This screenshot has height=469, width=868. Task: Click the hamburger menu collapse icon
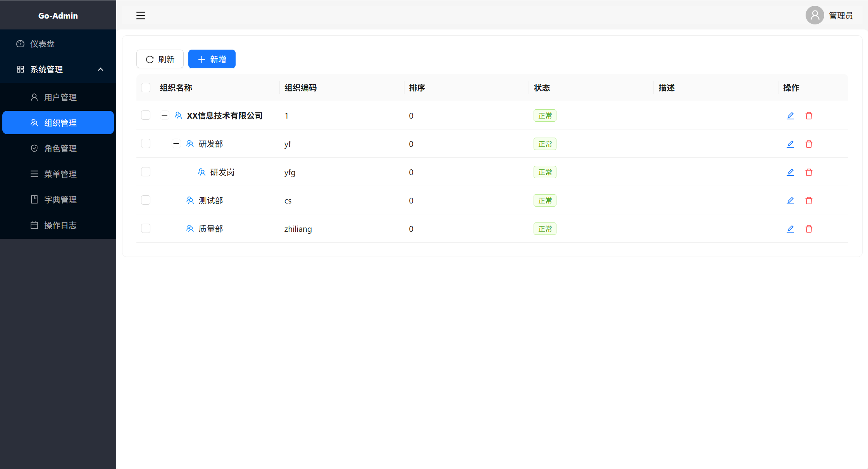tap(140, 16)
